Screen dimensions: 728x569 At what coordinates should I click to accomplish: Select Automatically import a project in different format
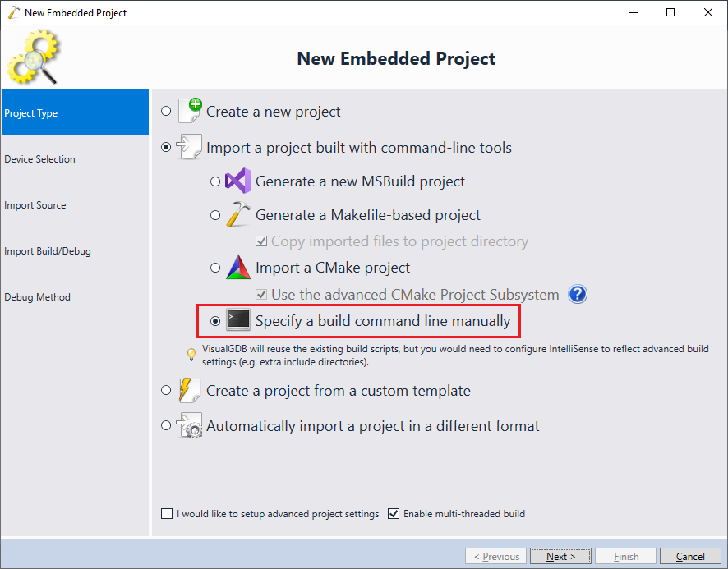tap(166, 425)
